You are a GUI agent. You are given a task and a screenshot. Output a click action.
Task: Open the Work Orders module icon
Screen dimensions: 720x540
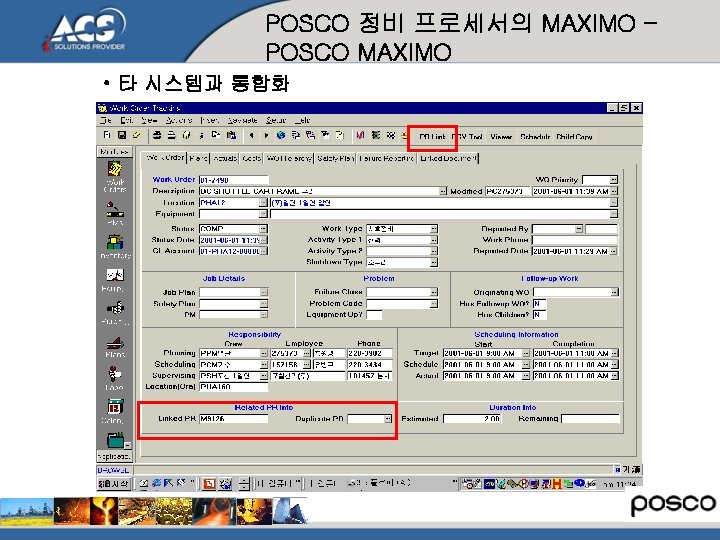pos(115,169)
